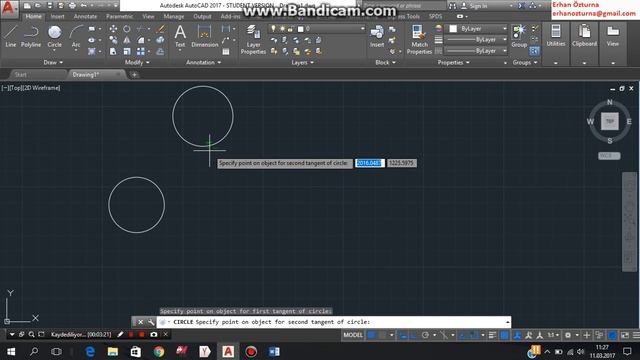The width and height of the screenshot is (640, 360).
Task: Expand the Groups panel
Action: [525, 62]
